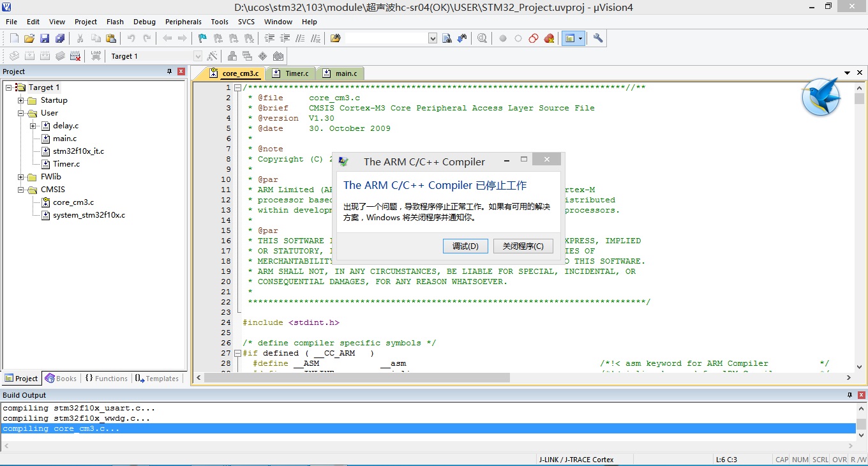Open a file using the folder icon

[x=29, y=38]
